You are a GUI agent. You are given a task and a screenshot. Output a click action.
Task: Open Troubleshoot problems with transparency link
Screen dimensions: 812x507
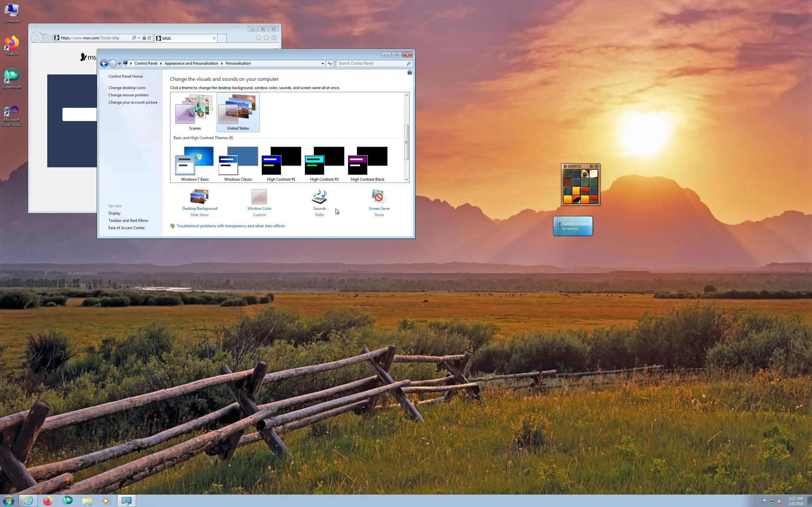[231, 226]
